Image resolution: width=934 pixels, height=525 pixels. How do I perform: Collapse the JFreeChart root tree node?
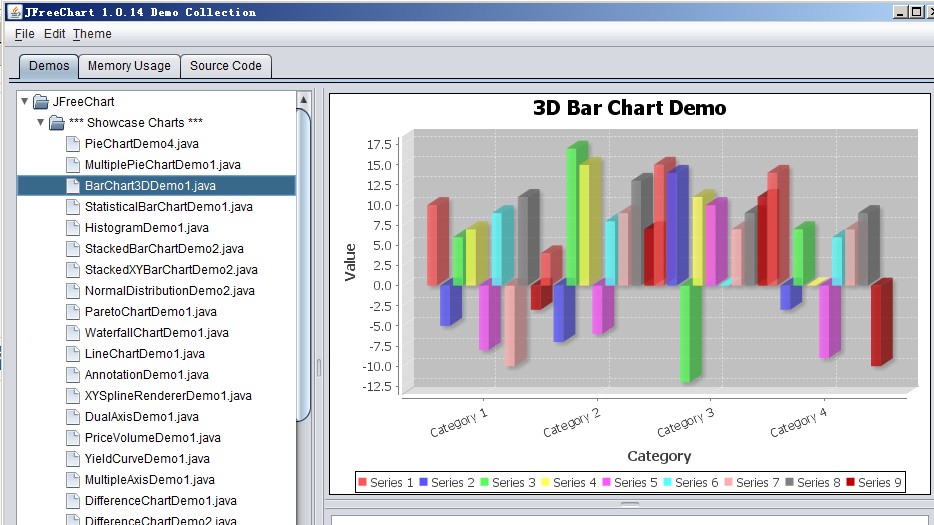point(25,101)
